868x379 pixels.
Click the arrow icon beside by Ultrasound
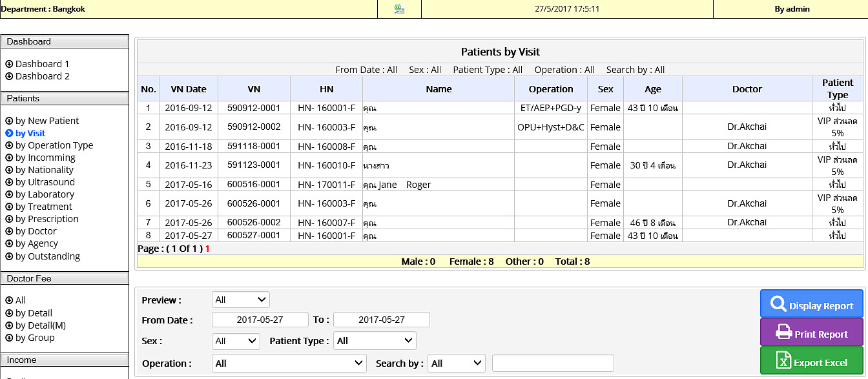[x=9, y=182]
